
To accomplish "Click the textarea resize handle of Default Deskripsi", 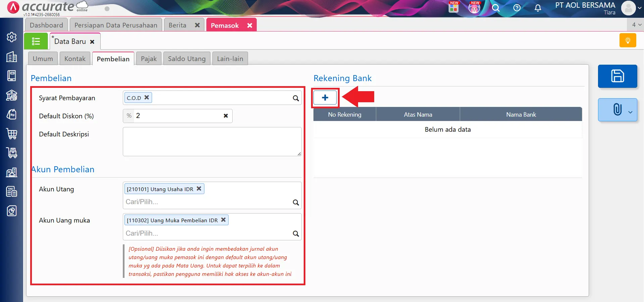I will (299, 154).
